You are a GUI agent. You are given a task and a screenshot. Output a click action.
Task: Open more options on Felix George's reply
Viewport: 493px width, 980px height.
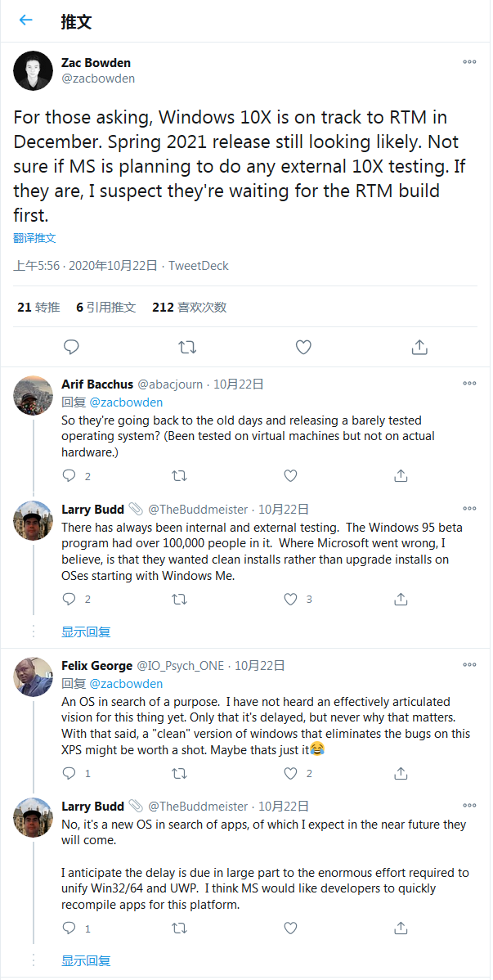469,664
